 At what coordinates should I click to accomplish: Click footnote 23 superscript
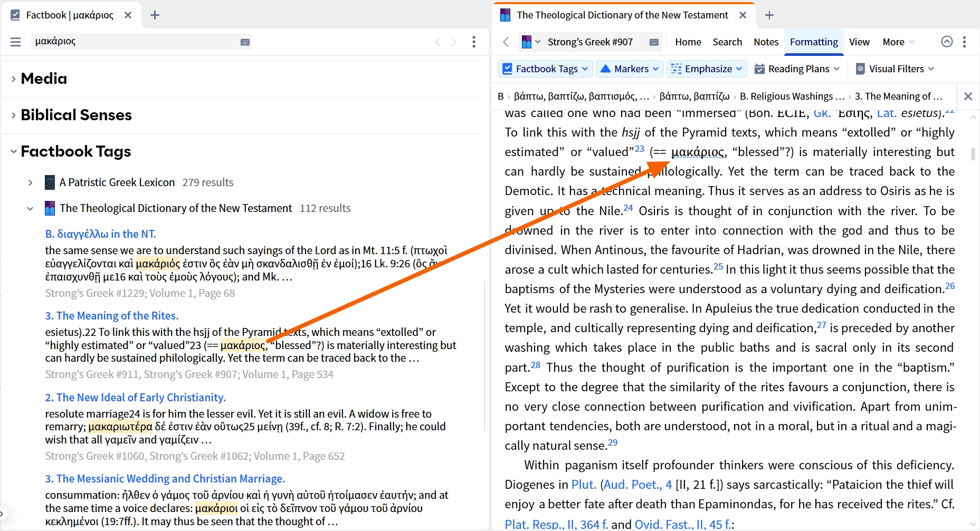(x=639, y=149)
